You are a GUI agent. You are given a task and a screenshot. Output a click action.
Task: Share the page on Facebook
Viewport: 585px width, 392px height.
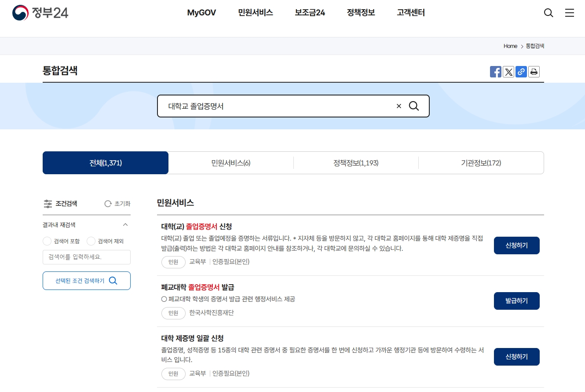tap(496, 71)
